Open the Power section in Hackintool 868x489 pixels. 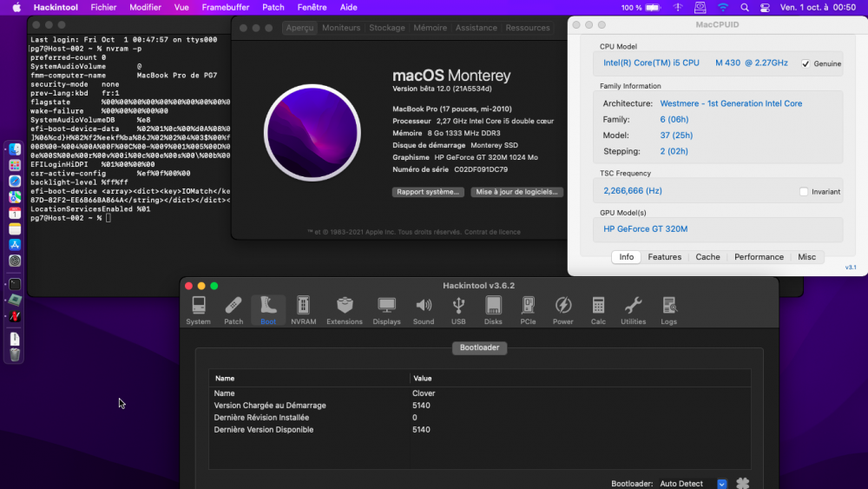[x=563, y=310]
